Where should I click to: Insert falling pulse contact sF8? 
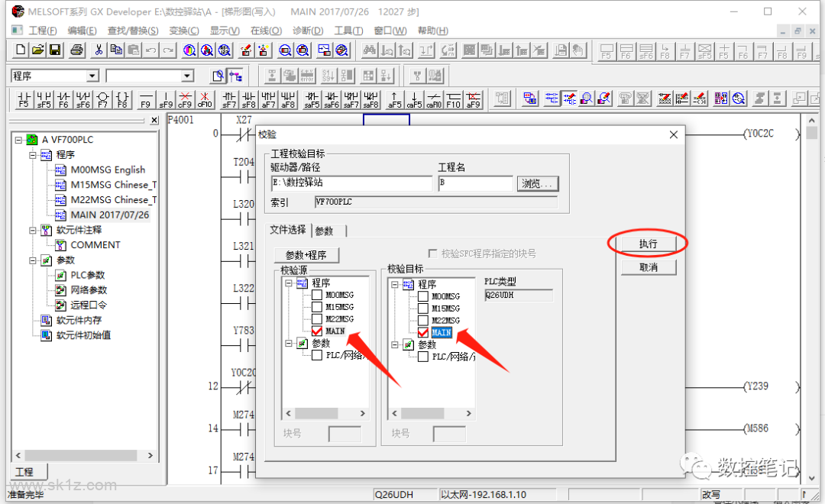click(x=248, y=99)
